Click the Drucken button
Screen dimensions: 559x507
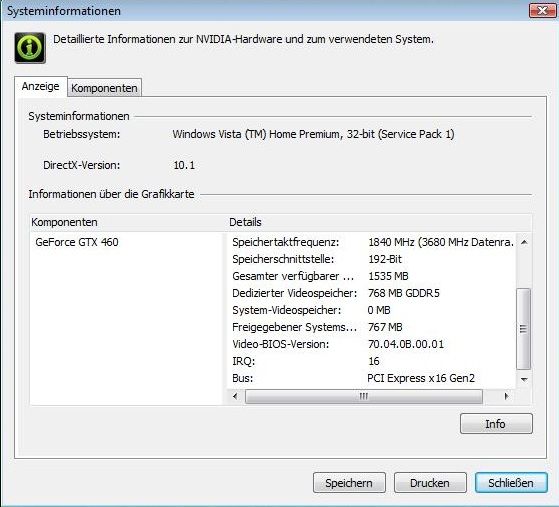pyautogui.click(x=430, y=483)
